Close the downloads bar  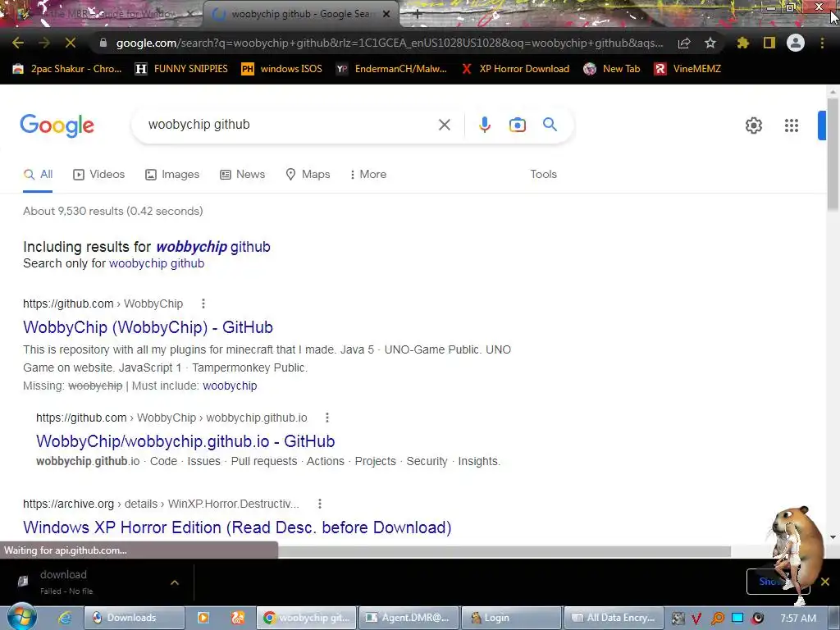pyautogui.click(x=825, y=582)
